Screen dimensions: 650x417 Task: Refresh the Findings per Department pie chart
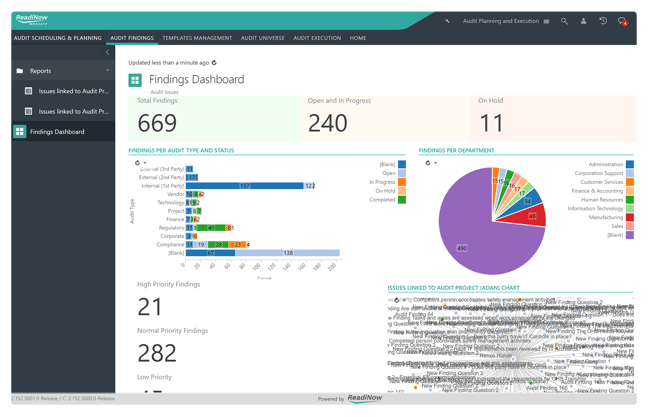pyautogui.click(x=428, y=163)
